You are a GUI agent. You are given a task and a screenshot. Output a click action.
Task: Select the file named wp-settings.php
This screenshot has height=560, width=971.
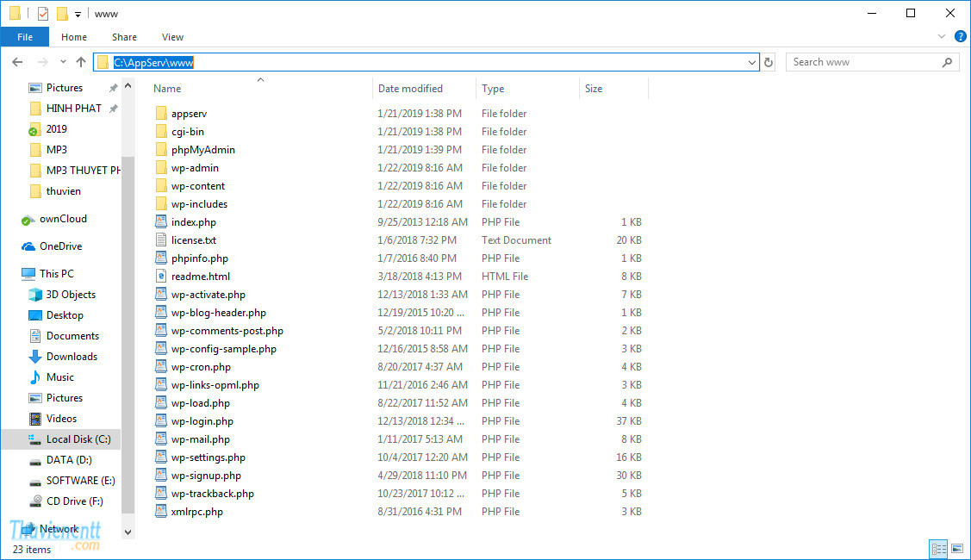coord(209,457)
